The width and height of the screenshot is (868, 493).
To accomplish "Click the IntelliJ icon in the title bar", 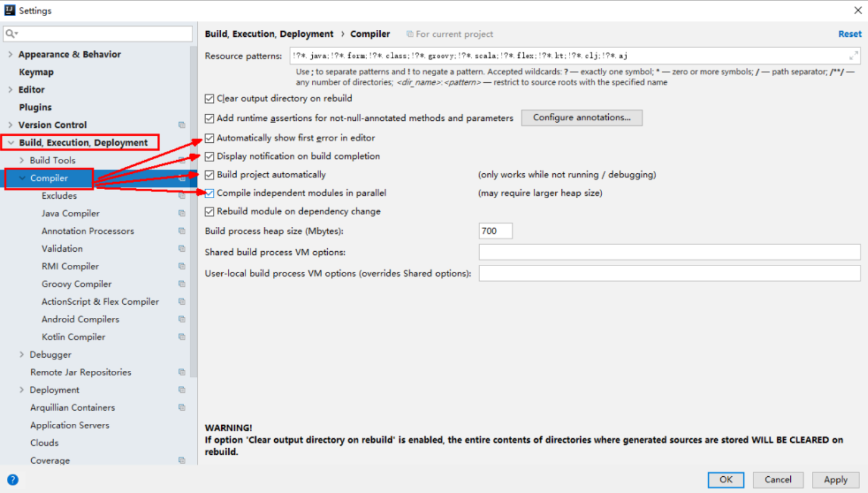I will point(9,10).
